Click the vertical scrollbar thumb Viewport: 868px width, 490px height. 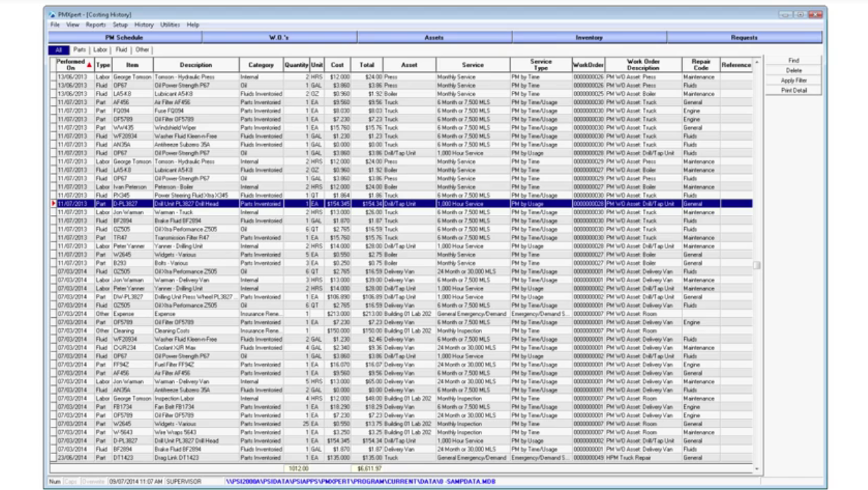[x=757, y=265]
